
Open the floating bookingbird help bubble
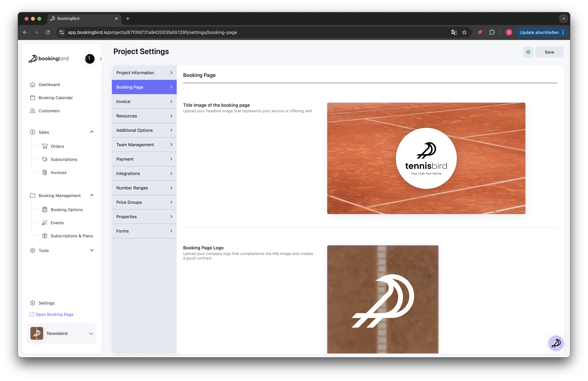[556, 343]
